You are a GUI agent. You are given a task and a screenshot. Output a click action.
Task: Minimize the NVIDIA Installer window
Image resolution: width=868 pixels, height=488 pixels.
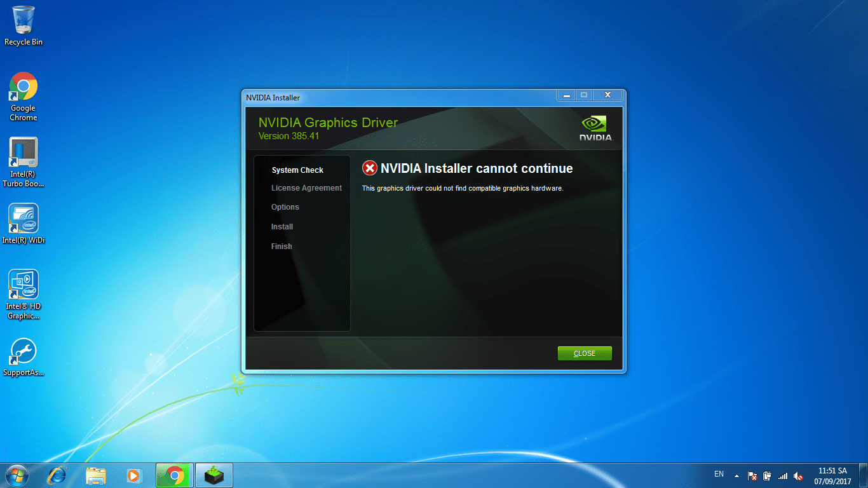pos(566,95)
